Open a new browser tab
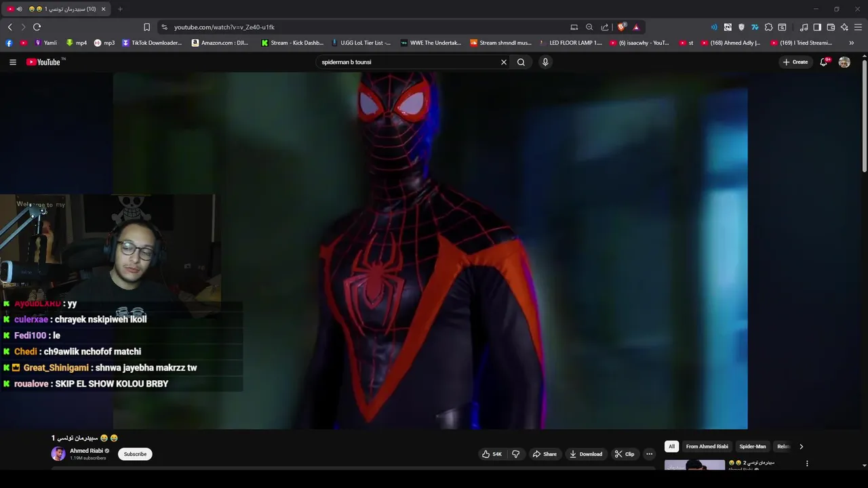Image resolution: width=868 pixels, height=488 pixels. point(120,9)
